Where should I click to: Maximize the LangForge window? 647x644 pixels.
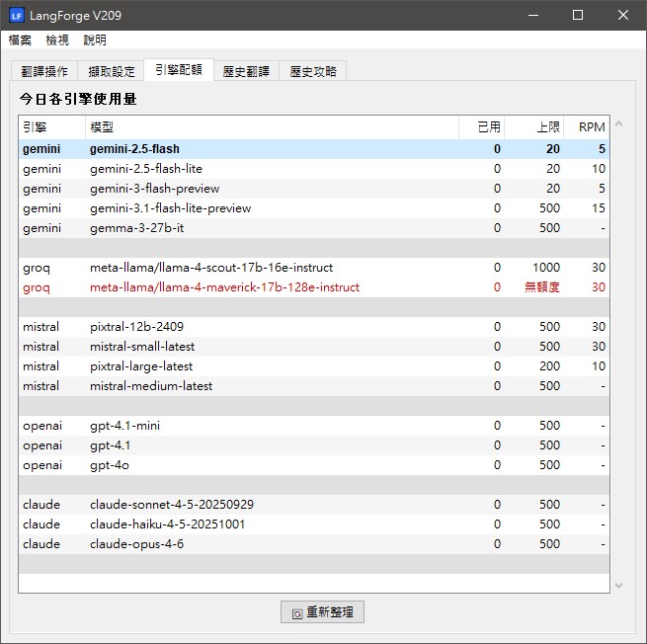578,15
